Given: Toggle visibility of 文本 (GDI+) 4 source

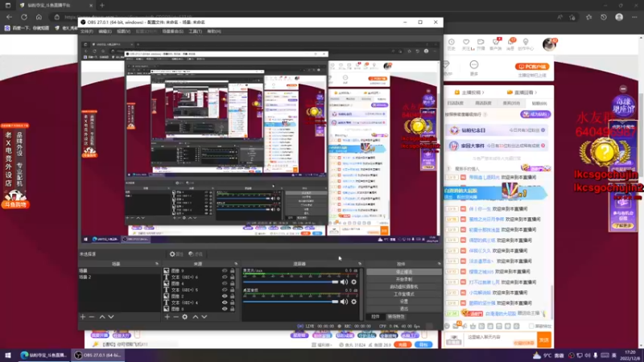Looking at the screenshot, I should (225, 302).
